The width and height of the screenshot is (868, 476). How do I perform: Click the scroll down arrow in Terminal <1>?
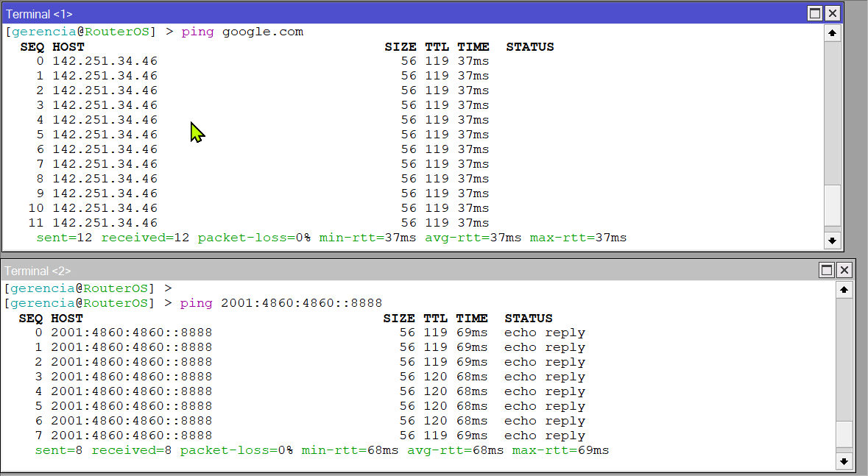pyautogui.click(x=832, y=240)
